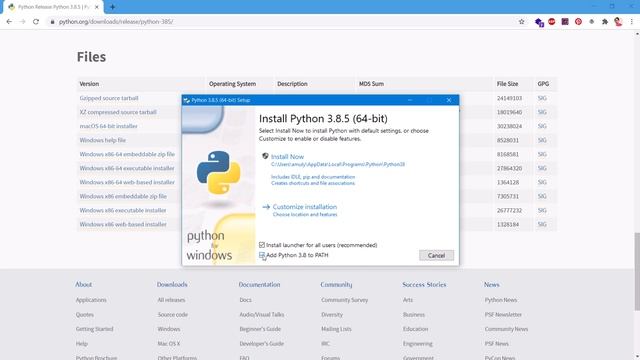Click the Customize installation arrow icon

point(266,207)
